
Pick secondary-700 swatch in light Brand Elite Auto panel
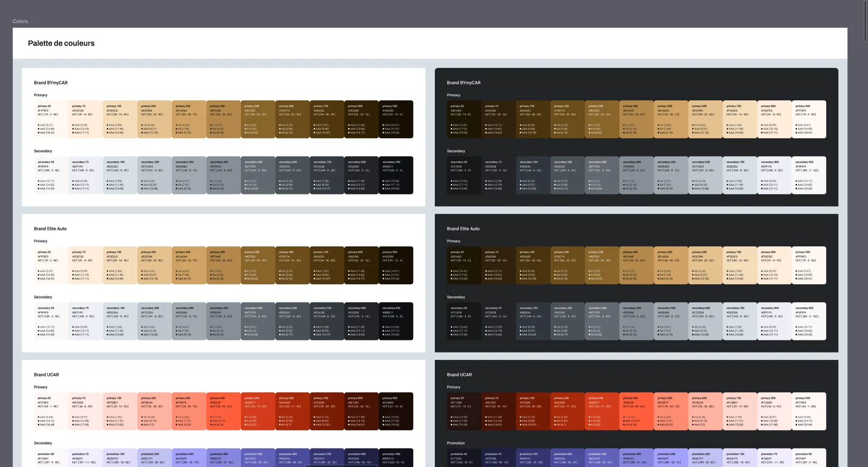[x=327, y=321]
